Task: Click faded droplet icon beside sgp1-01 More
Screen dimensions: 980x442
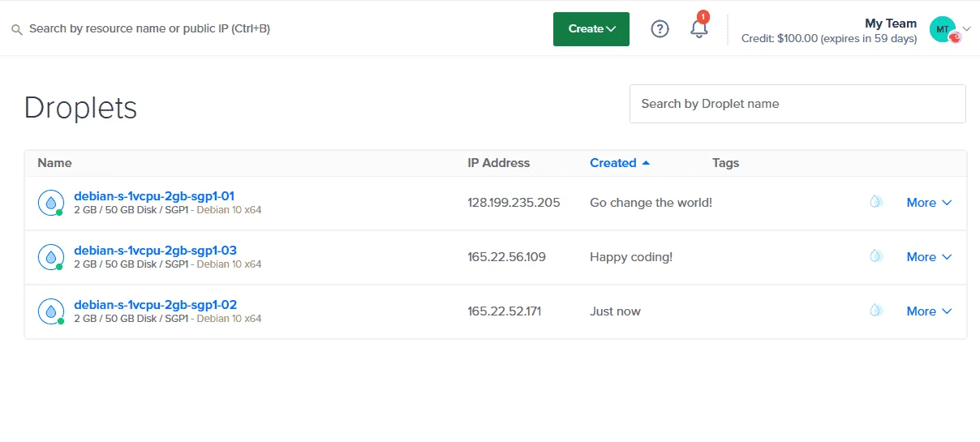Action: pos(876,202)
